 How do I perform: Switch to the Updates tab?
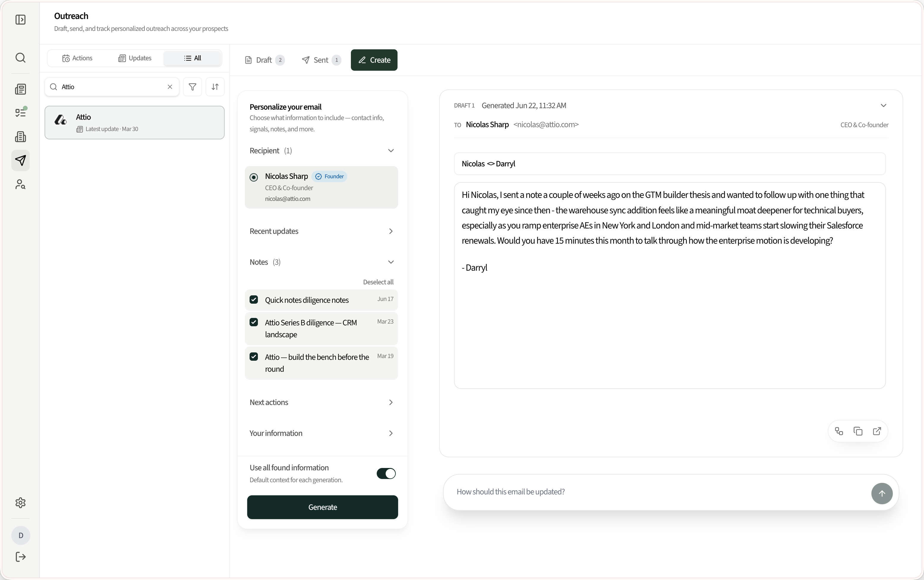point(135,58)
